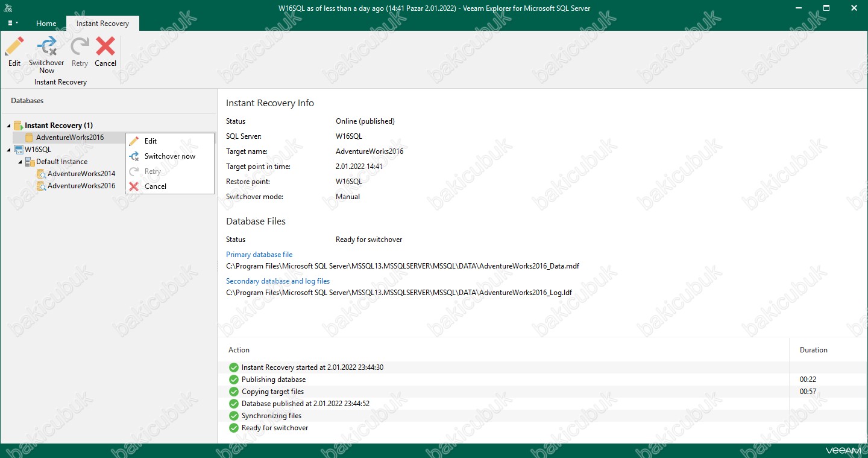
Task: Click the AdventureWorks2016_Data.mdf file path
Action: tap(403, 266)
